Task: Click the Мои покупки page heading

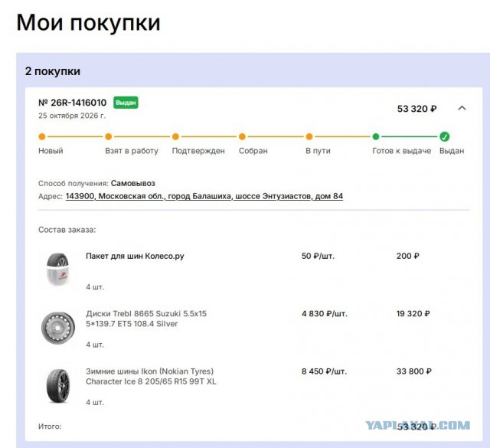Action: (89, 23)
